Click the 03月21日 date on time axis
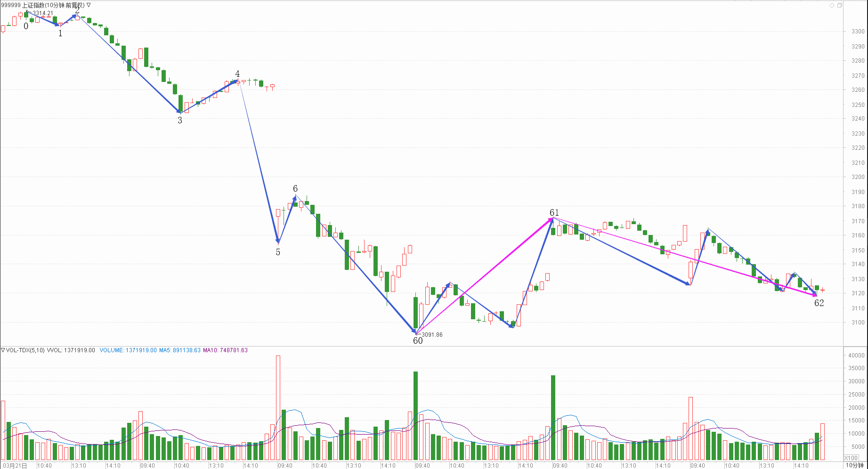 pos(15,466)
